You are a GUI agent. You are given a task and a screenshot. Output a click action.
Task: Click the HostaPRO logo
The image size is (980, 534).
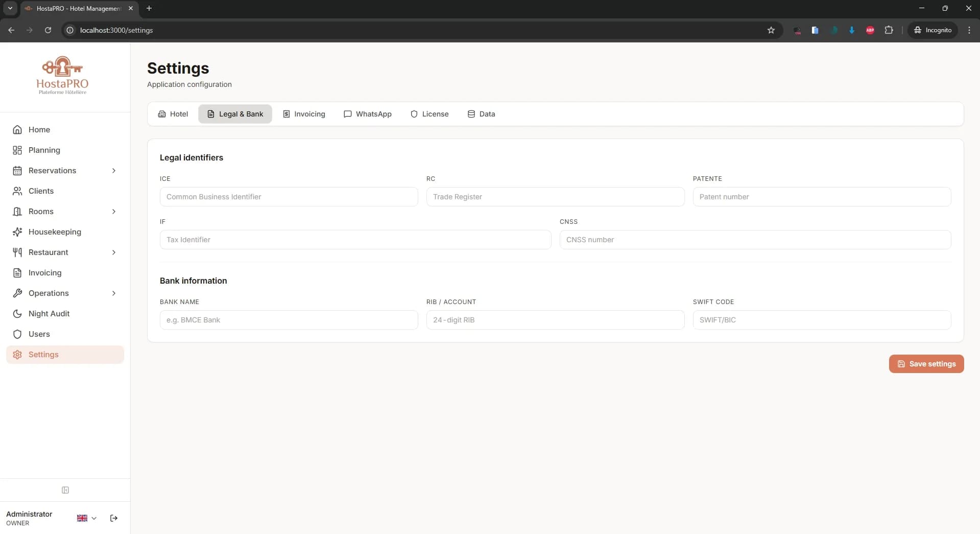tap(62, 75)
